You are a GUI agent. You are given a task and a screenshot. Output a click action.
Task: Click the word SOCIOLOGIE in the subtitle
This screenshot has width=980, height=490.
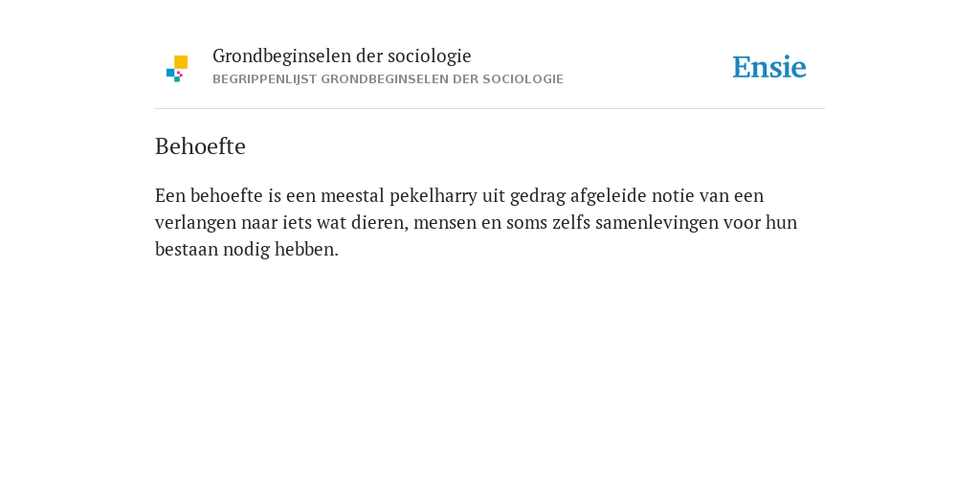523,79
